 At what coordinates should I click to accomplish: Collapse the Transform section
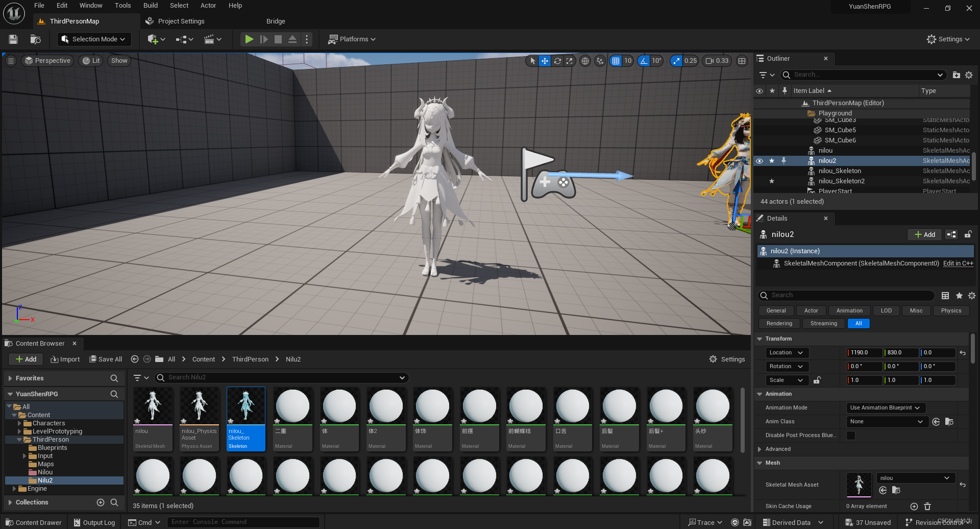tap(759, 339)
